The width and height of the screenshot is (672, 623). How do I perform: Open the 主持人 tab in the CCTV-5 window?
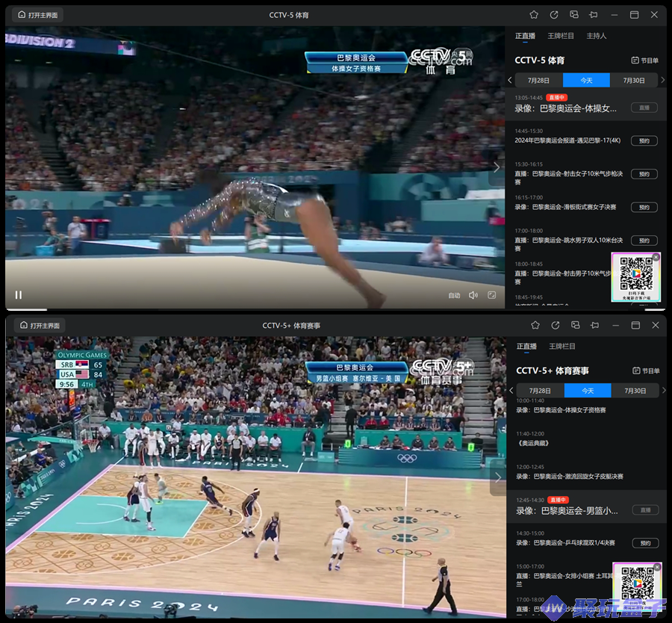(596, 36)
